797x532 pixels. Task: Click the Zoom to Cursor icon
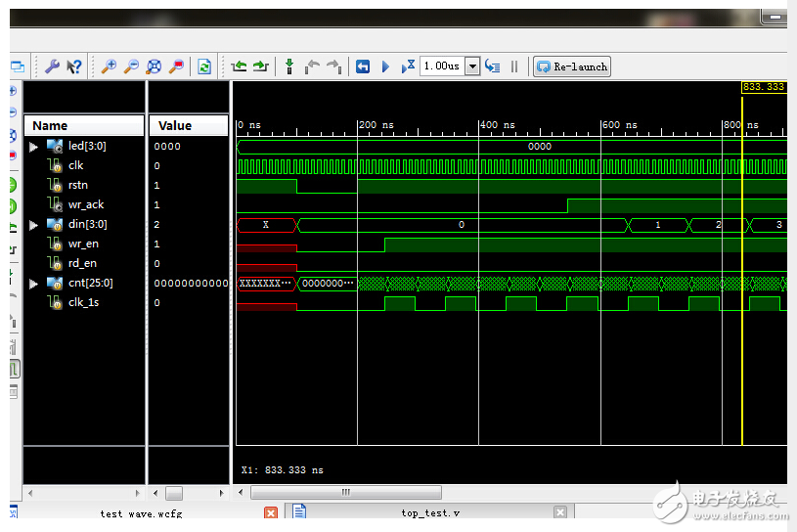(x=177, y=66)
